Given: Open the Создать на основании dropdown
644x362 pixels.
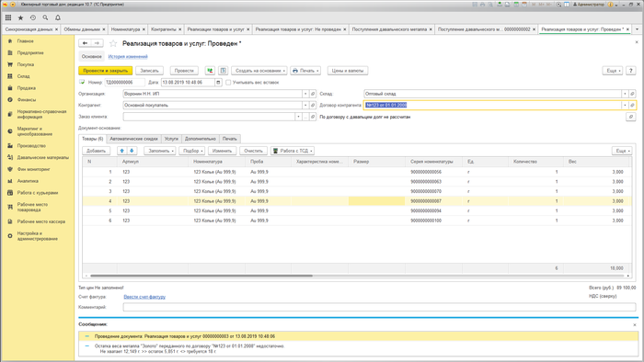Looking at the screenshot, I should point(259,71).
